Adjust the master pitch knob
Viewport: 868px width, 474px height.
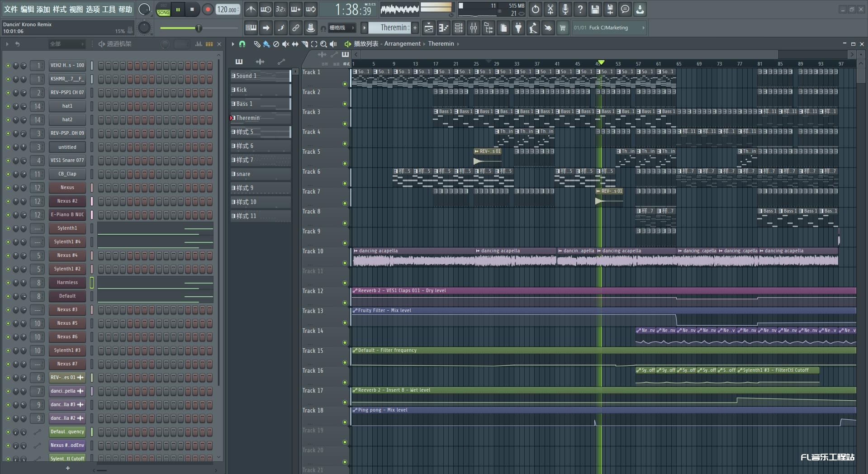(144, 28)
